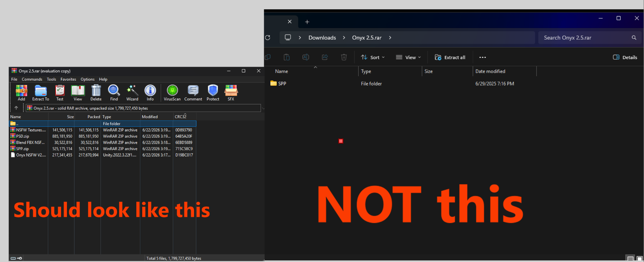Expand the WinRAR address bar dropdown
The image size is (644, 262).
[263, 108]
